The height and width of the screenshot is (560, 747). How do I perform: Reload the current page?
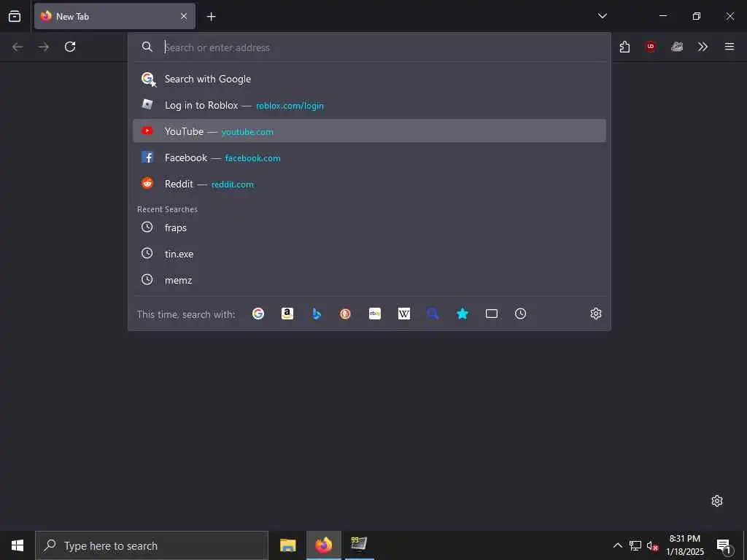click(x=70, y=47)
